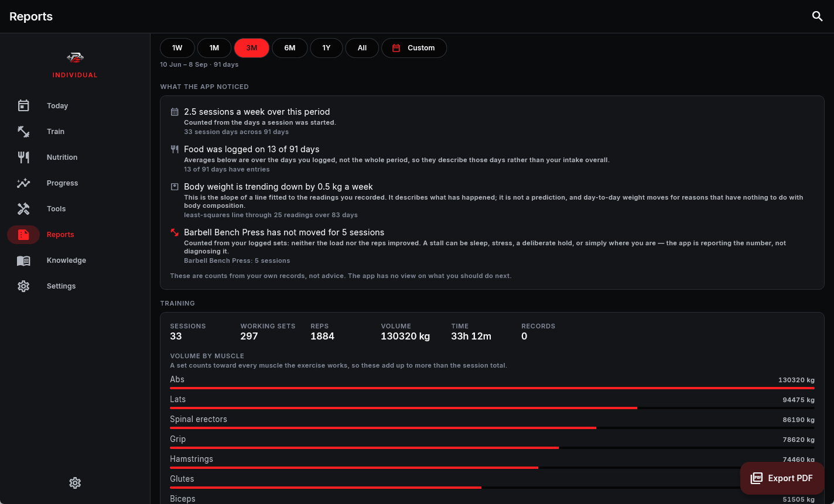Show All time range
Viewport: 834px width, 504px height.
(362, 48)
